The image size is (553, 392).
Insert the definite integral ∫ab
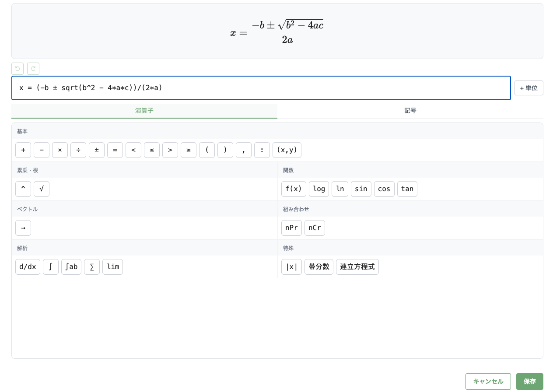[71, 267]
